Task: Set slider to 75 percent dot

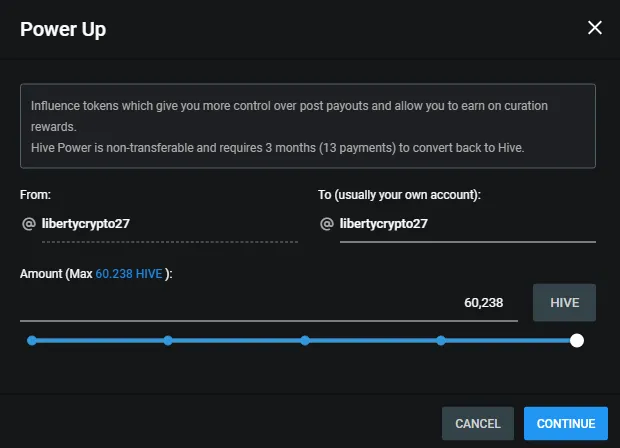Action: pyautogui.click(x=441, y=340)
